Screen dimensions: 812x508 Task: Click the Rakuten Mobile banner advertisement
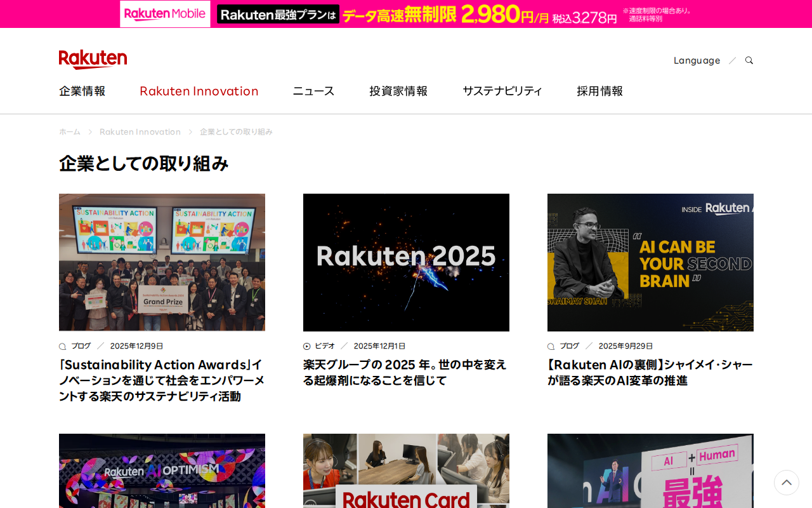tap(406, 14)
